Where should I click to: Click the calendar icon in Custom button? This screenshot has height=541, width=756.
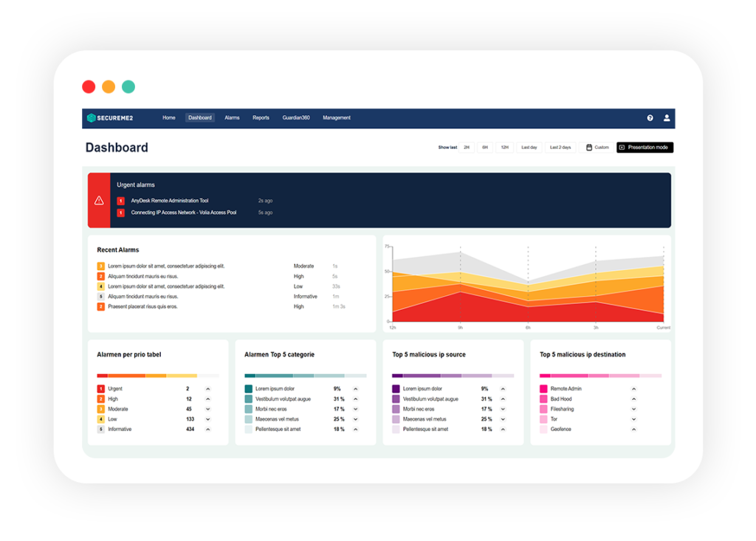coord(588,148)
